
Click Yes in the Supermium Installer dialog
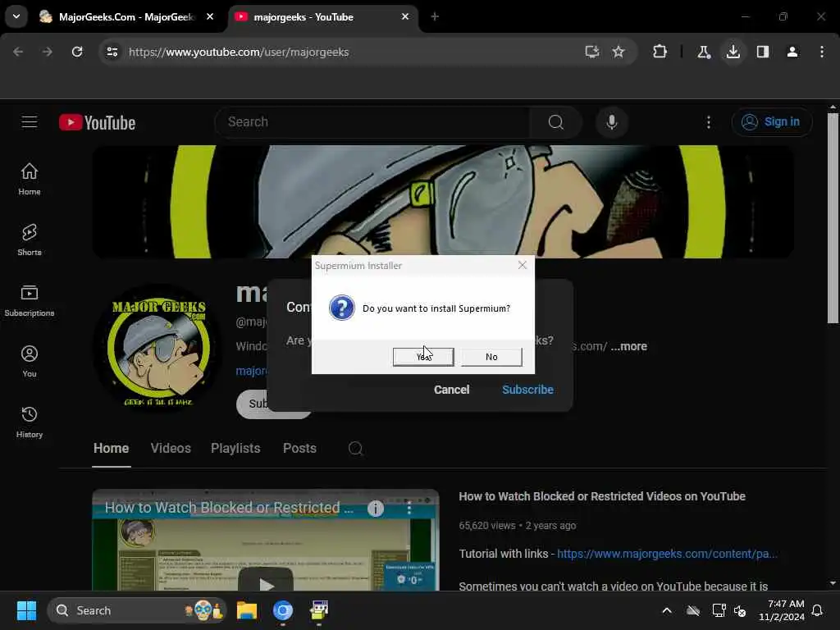click(x=423, y=357)
